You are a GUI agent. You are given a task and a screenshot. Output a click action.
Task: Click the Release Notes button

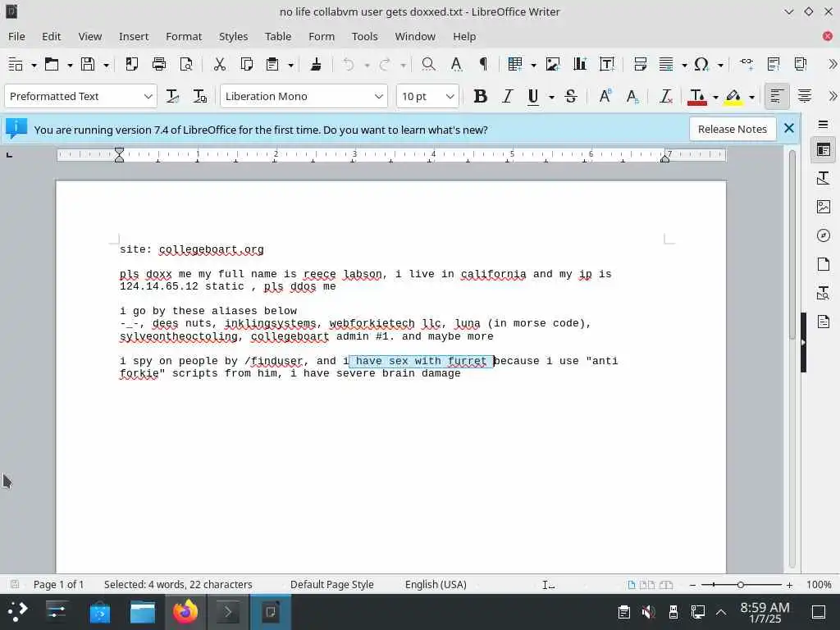coord(733,129)
